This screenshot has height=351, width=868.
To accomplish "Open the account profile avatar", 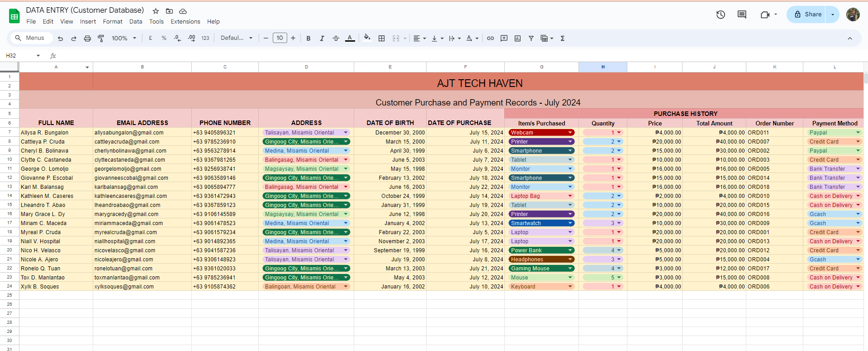I will click(x=853, y=14).
